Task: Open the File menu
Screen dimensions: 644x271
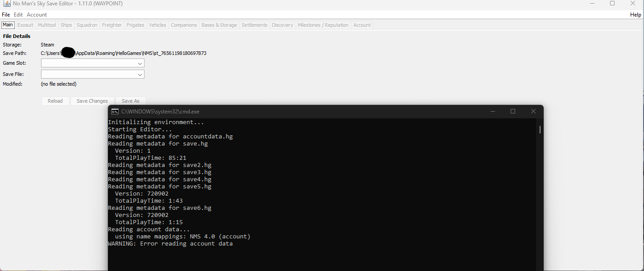Action: (6, 15)
